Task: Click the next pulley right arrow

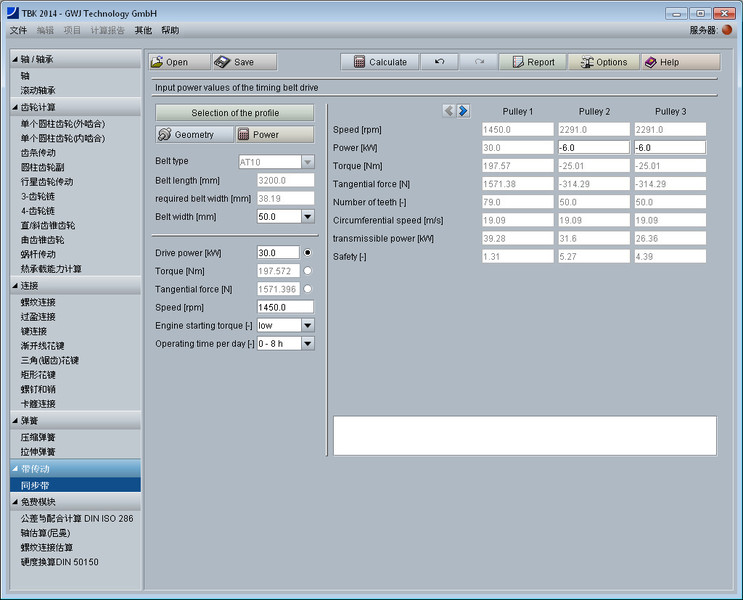Action: (x=464, y=111)
